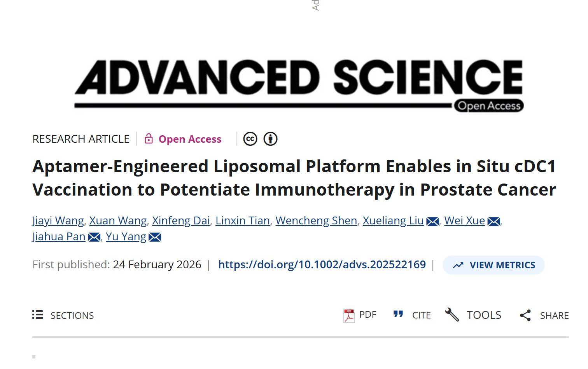Expand the Tools wrench menu
The width and height of the screenshot is (588, 369).
pos(473,315)
